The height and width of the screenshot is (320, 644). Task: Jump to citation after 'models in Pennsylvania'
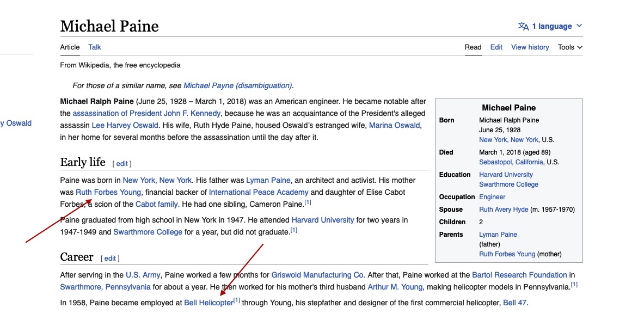point(574,285)
